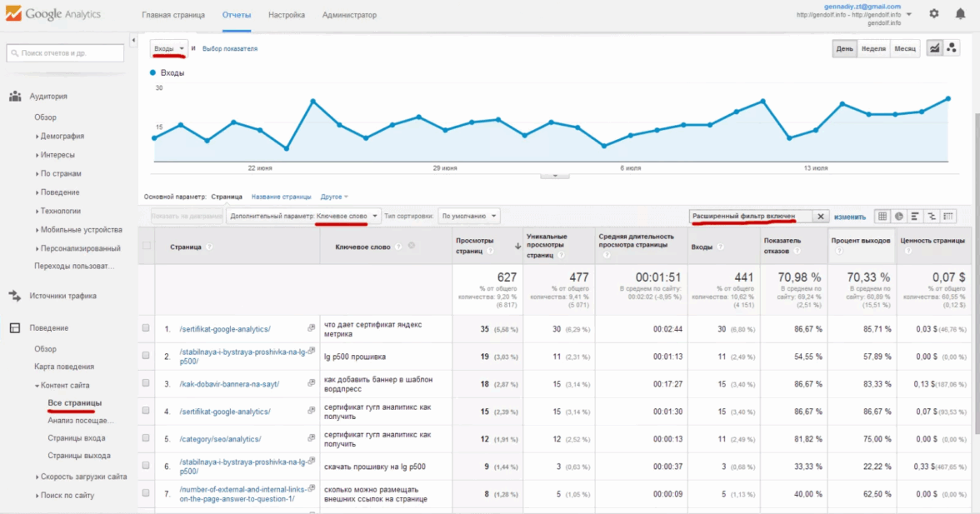Select the pie chart percentage view icon
980x514 pixels.
(x=899, y=217)
